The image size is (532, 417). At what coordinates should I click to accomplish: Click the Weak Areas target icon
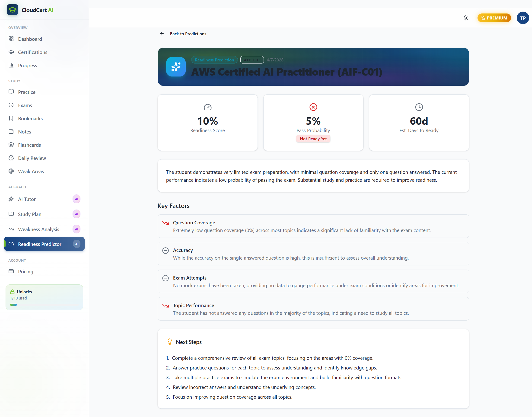click(11, 171)
